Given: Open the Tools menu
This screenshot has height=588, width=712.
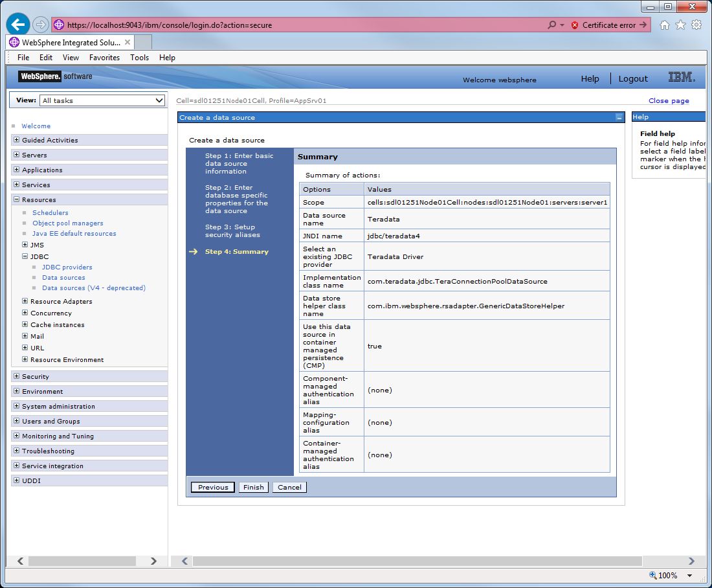Looking at the screenshot, I should click(139, 58).
